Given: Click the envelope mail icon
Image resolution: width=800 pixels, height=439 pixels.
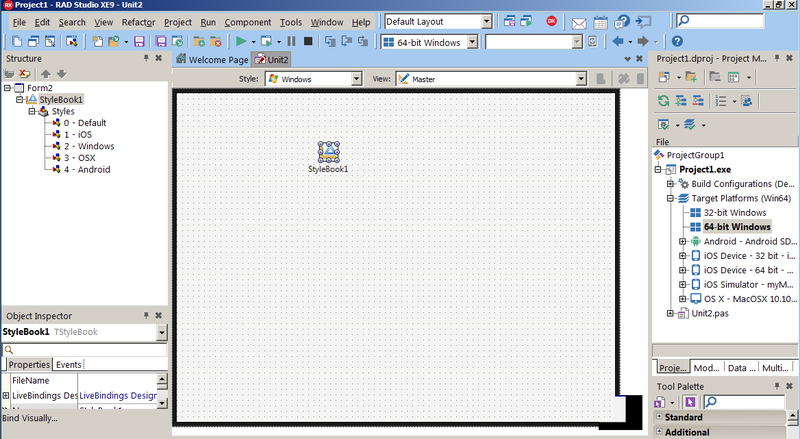Looking at the screenshot, I should point(579,23).
